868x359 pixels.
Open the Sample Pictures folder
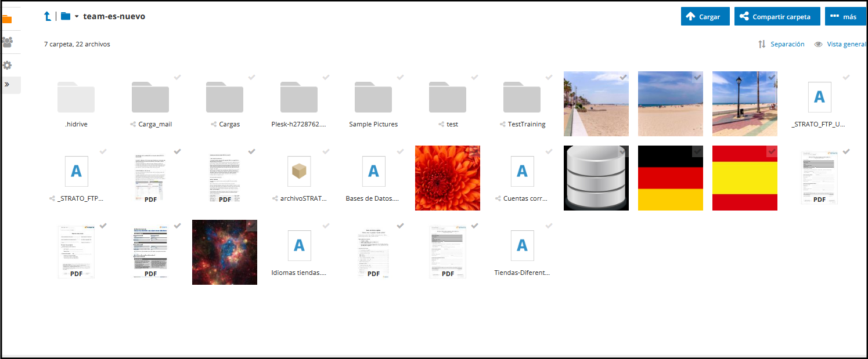[x=373, y=97]
